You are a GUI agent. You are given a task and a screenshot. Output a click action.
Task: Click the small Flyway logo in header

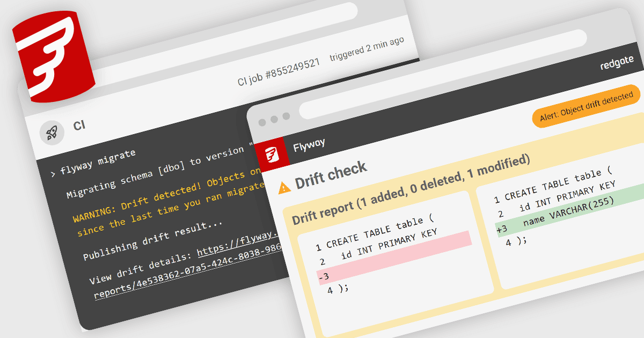tap(273, 155)
